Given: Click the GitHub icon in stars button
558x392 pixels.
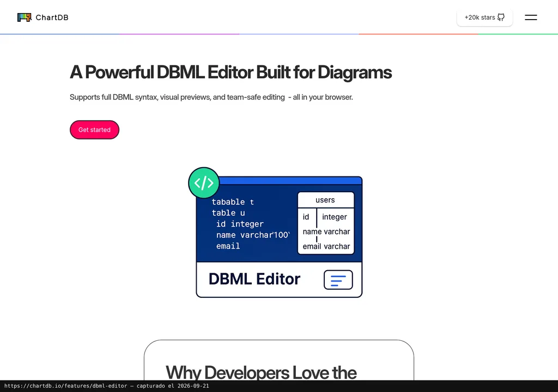Looking at the screenshot, I should click(501, 17).
